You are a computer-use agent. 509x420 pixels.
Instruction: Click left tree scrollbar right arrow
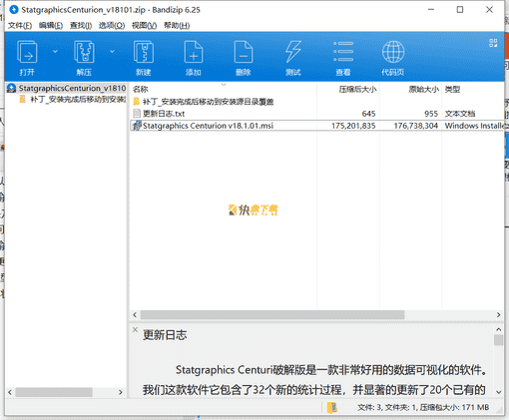121,392
